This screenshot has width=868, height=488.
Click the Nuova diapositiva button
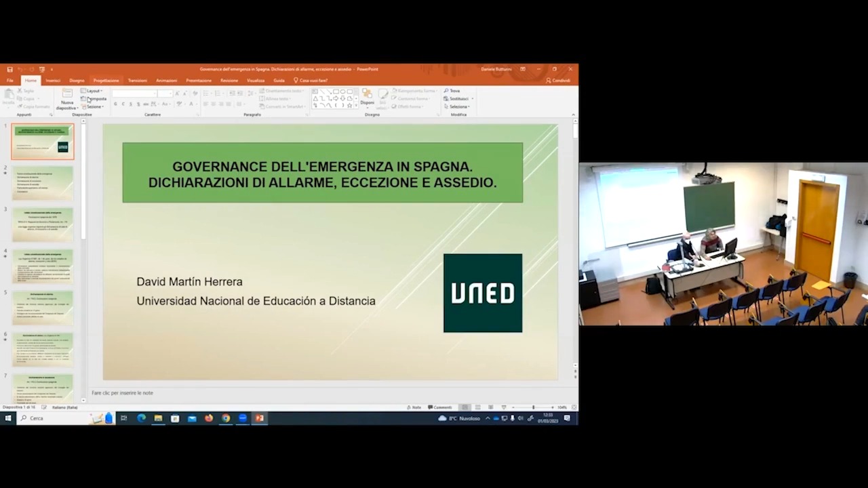(x=67, y=100)
